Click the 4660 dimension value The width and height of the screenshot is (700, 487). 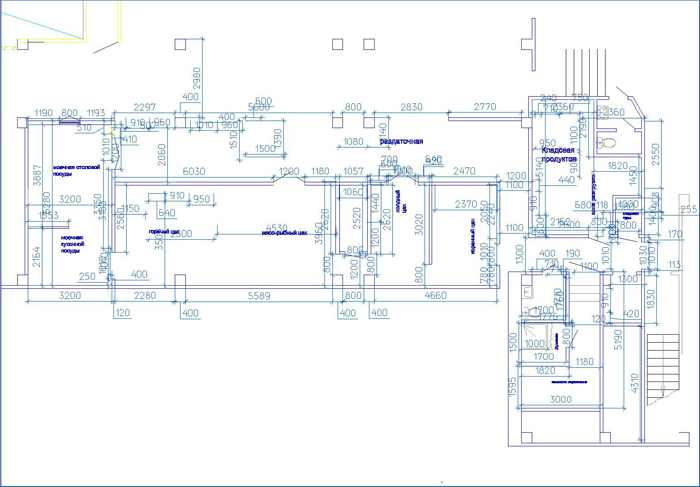(x=435, y=295)
